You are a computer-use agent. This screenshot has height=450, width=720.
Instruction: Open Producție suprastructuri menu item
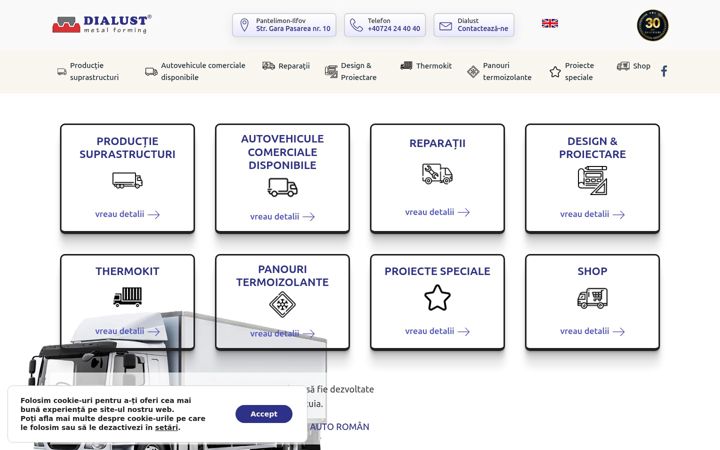click(94, 71)
